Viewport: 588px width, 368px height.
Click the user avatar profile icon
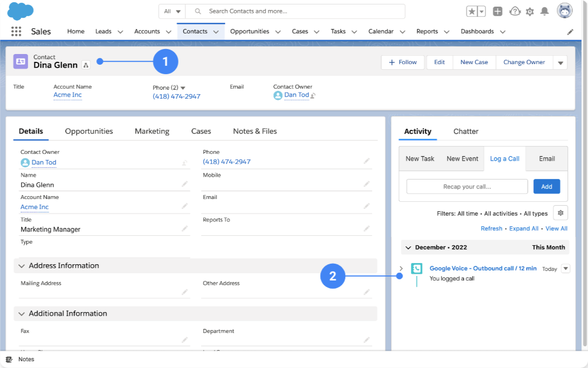pos(565,11)
